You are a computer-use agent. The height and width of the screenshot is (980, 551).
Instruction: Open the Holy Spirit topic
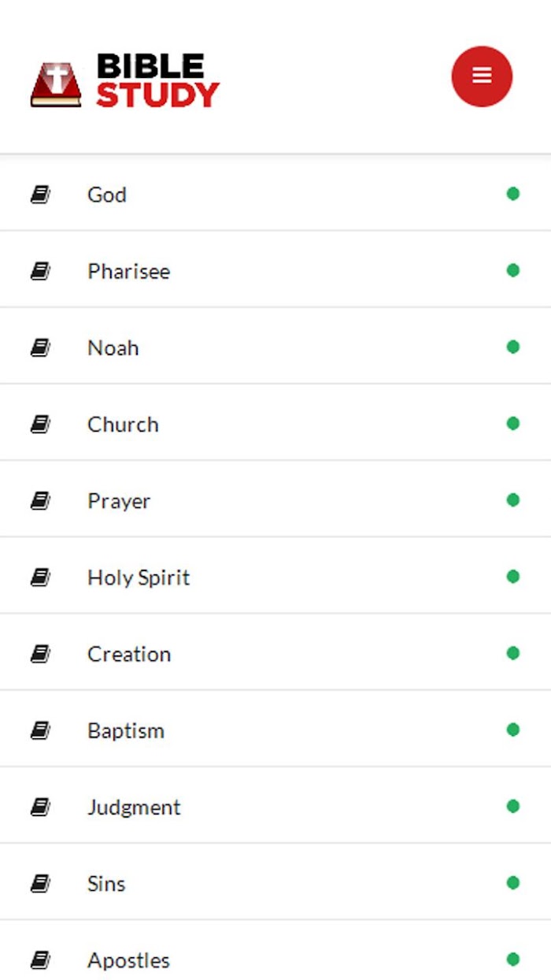coord(275,576)
